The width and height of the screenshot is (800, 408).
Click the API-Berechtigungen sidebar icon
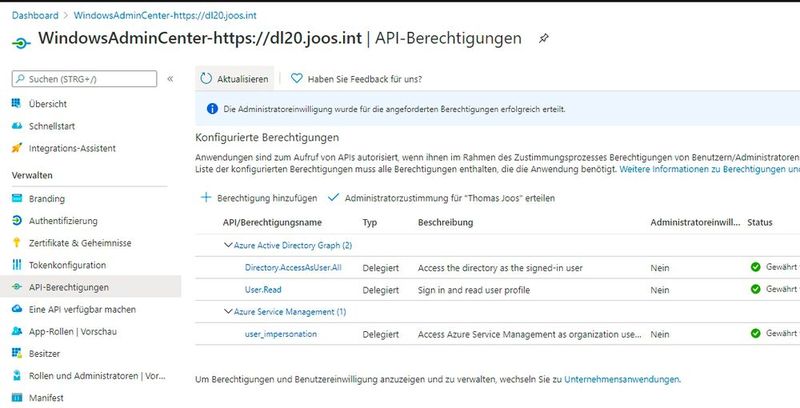click(17, 287)
